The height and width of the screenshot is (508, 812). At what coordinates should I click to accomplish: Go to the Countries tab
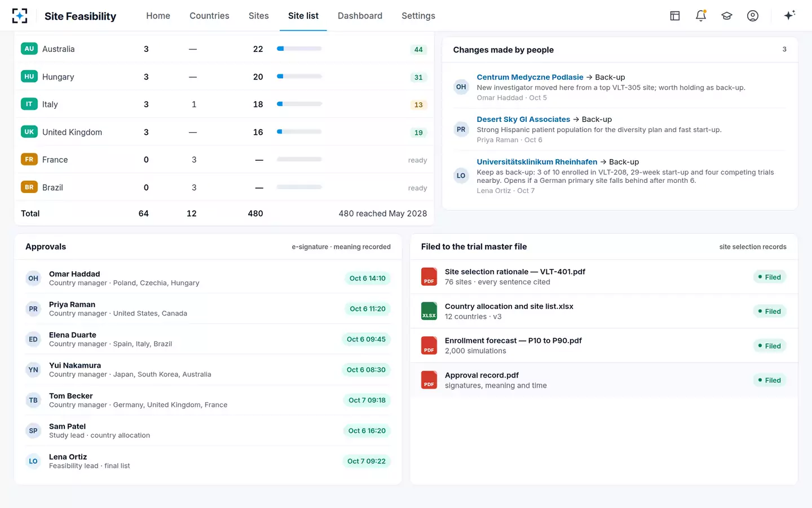point(209,16)
